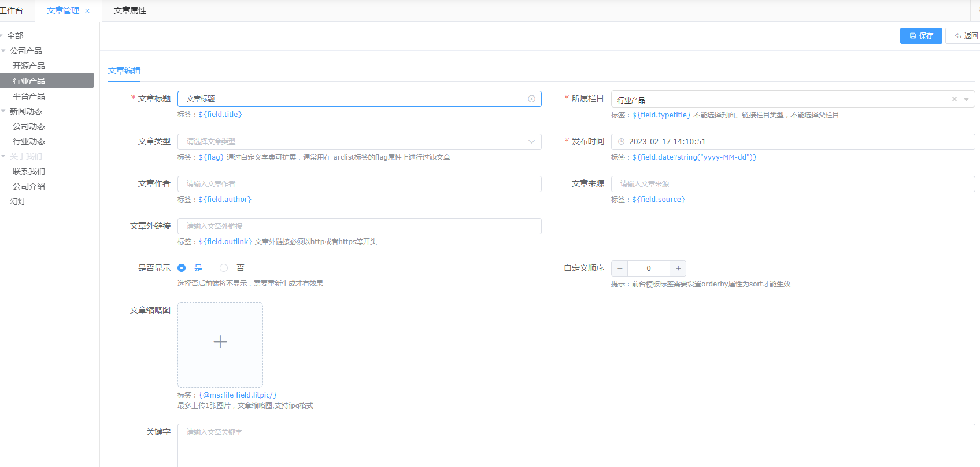
Task: Select 平台产品 in the sidebar tree
Action: click(x=29, y=96)
